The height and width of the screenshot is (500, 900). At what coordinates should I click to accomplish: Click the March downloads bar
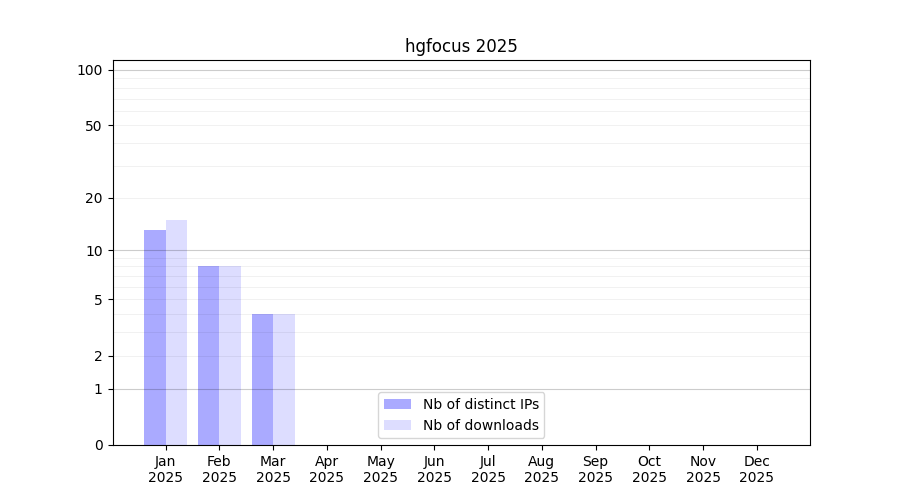284,379
